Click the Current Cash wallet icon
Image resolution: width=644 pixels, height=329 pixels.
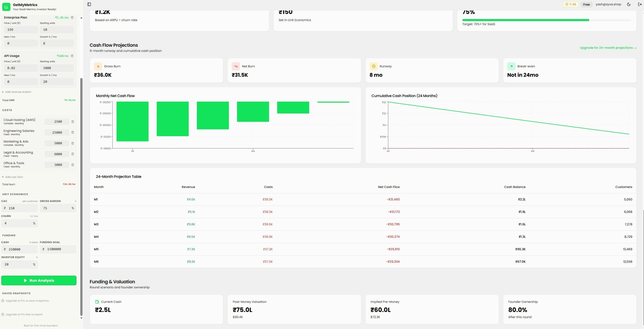97,302
